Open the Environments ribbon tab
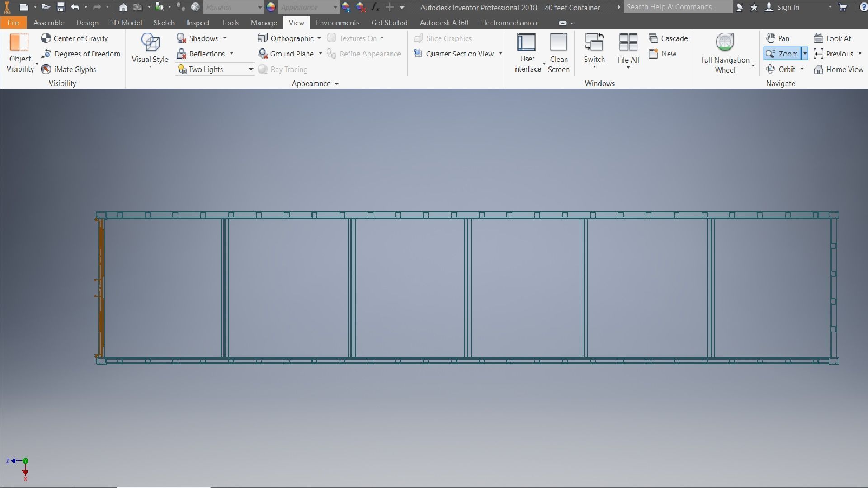This screenshot has height=488, width=868. pyautogui.click(x=338, y=23)
